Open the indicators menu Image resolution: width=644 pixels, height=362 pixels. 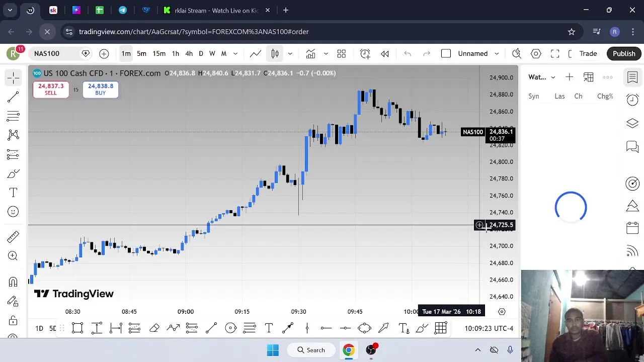click(x=310, y=53)
